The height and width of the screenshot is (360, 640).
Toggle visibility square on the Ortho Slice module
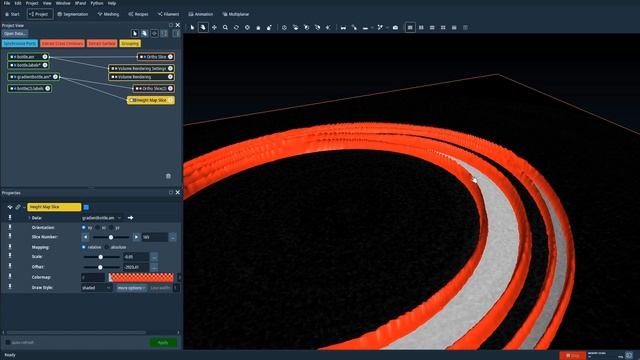point(142,57)
